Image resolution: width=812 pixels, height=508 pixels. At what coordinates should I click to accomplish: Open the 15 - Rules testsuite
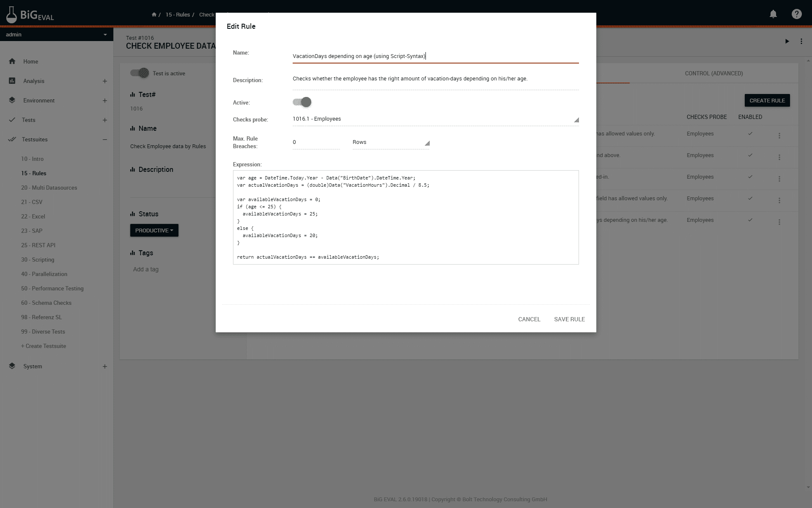[x=34, y=173]
